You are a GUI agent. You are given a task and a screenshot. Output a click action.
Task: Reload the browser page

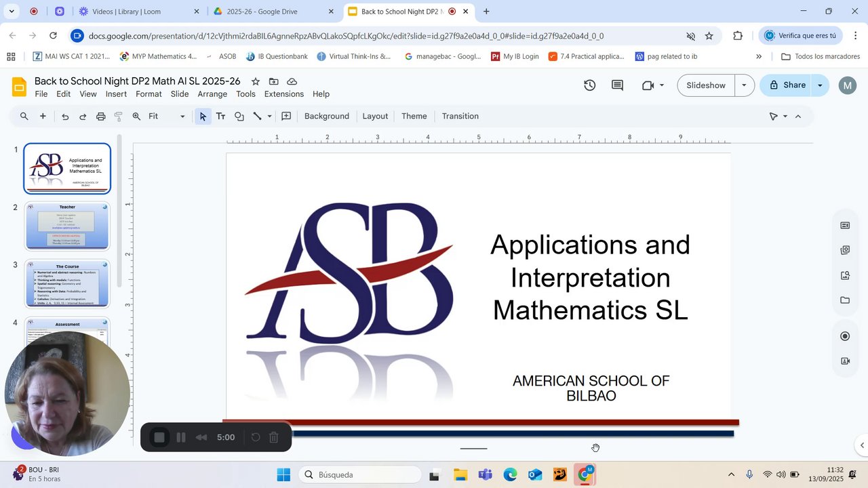click(54, 36)
